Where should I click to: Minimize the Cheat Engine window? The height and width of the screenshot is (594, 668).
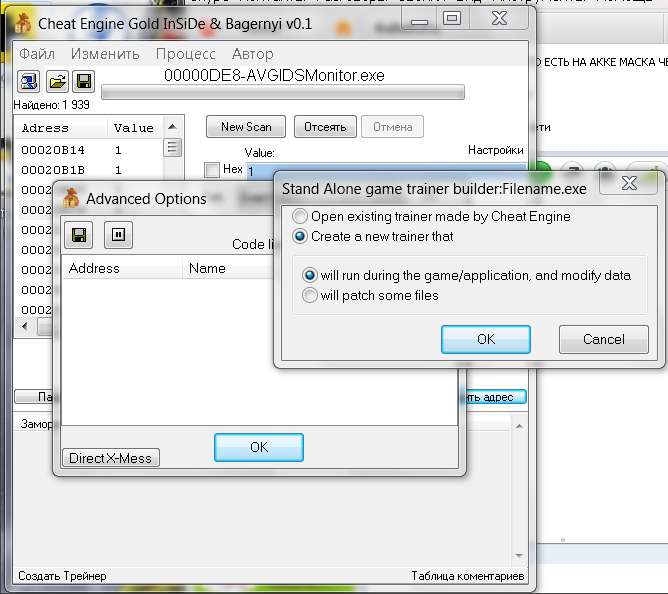[419, 18]
